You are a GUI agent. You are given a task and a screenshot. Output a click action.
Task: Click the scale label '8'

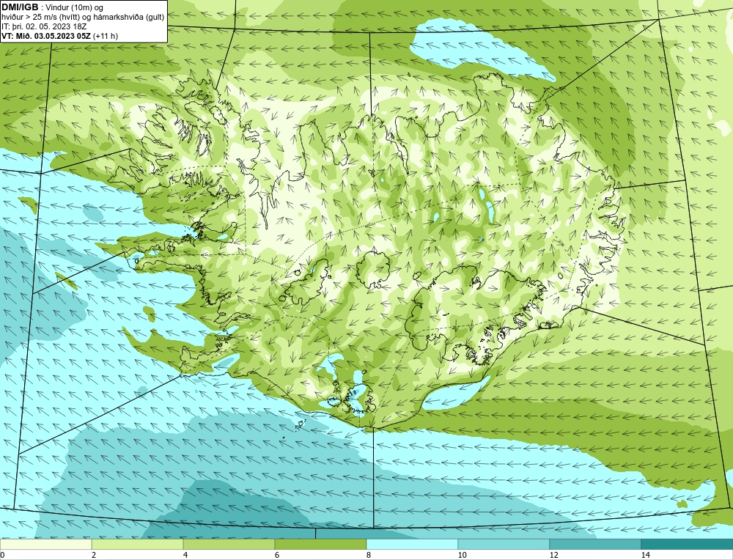pos(369,555)
